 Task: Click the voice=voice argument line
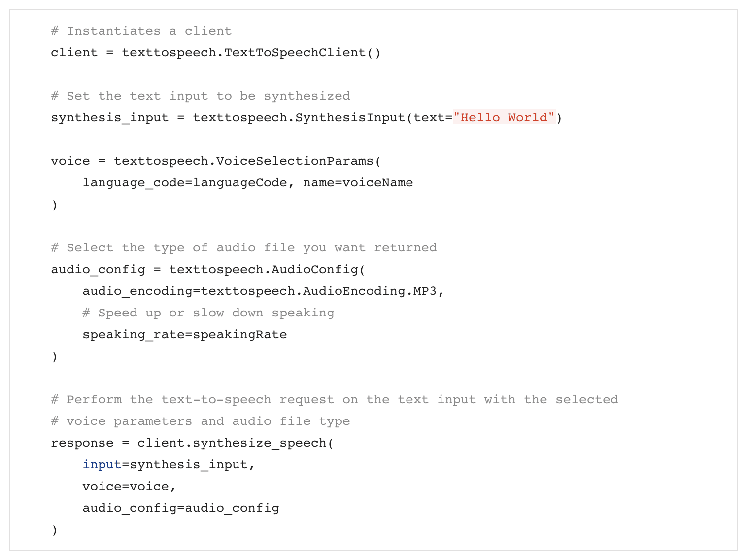129,487
